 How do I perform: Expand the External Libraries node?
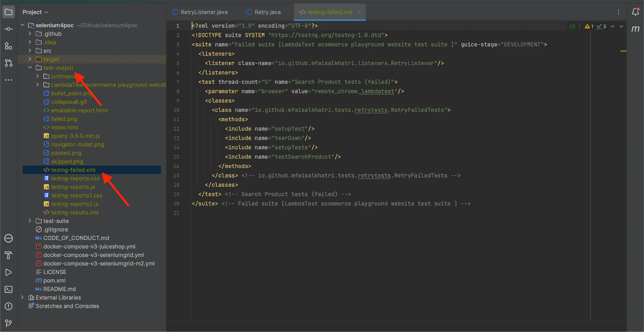pos(22,297)
